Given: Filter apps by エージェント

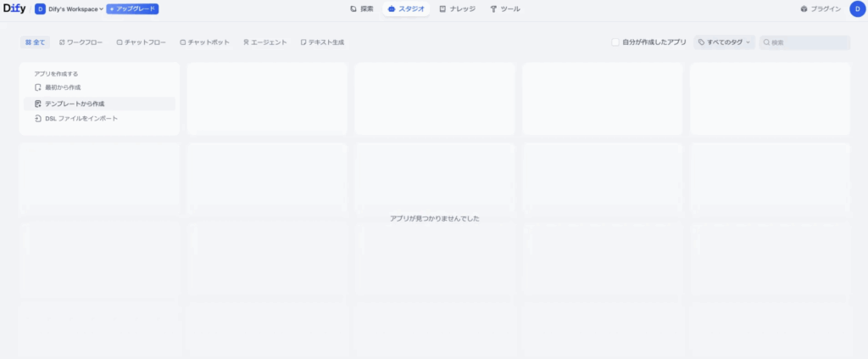Looking at the screenshot, I should click(x=264, y=42).
